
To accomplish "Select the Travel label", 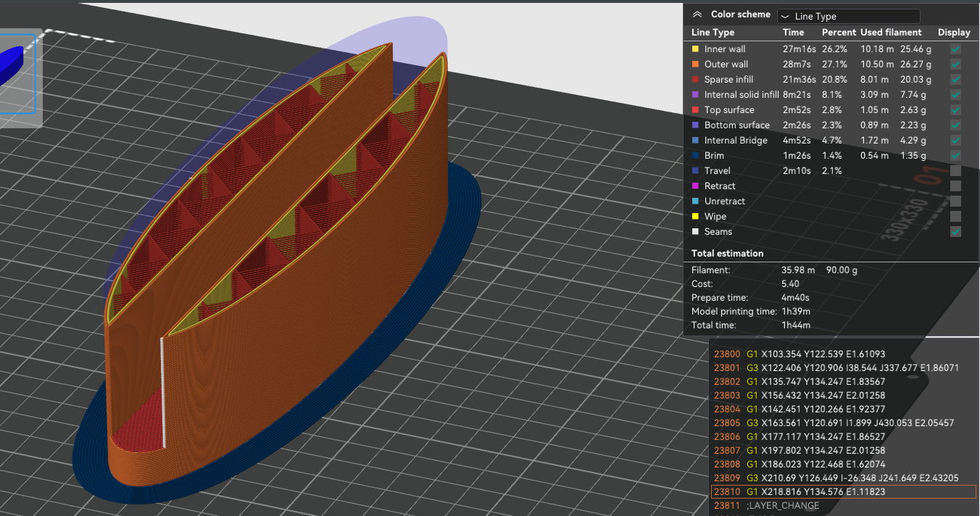I will click(x=718, y=171).
